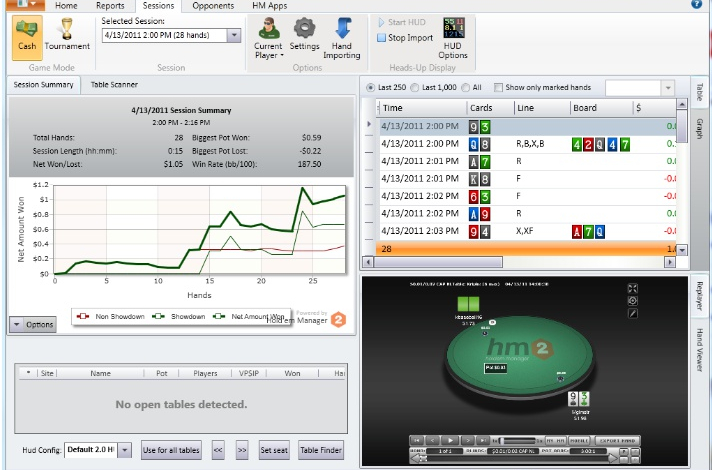Viewport: 712px width, 470px height.
Task: Open the Table Finder button
Action: click(321, 450)
